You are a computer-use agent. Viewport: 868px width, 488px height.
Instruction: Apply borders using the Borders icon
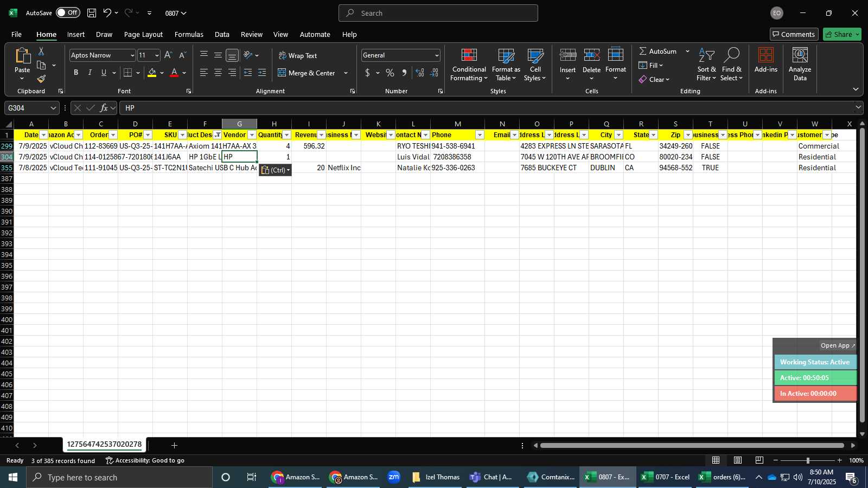(128, 73)
